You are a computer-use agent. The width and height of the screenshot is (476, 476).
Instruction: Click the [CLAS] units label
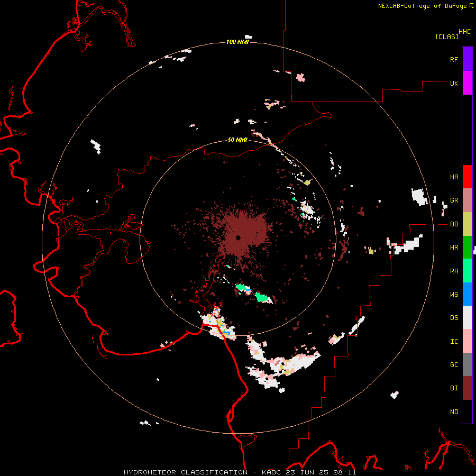(x=447, y=36)
